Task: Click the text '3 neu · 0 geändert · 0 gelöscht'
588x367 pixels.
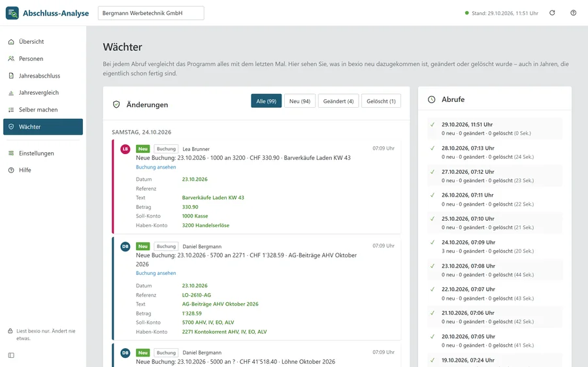Action: pos(476,251)
